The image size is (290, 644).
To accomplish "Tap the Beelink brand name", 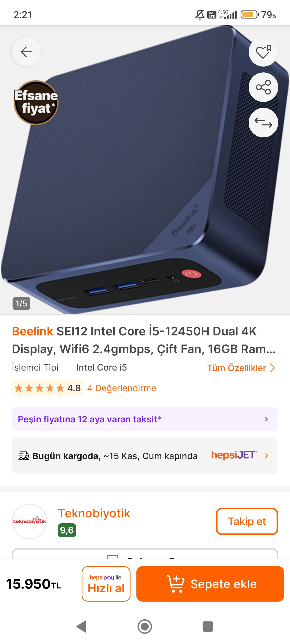I will 32,331.
